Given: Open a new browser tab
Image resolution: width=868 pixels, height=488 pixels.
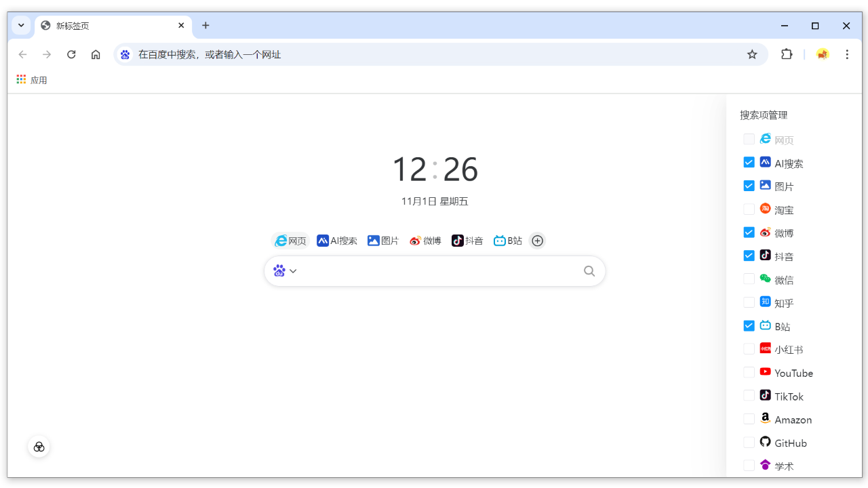Looking at the screenshot, I should click(205, 26).
